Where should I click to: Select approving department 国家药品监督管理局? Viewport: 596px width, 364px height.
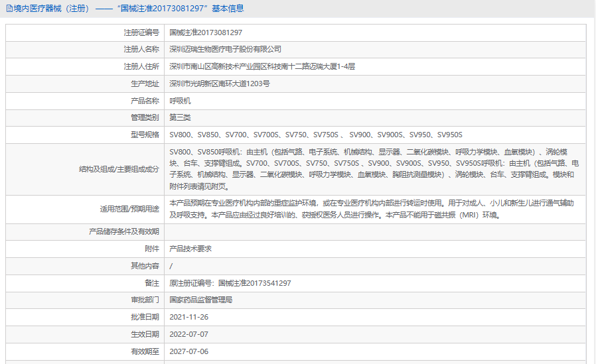tap(200, 300)
